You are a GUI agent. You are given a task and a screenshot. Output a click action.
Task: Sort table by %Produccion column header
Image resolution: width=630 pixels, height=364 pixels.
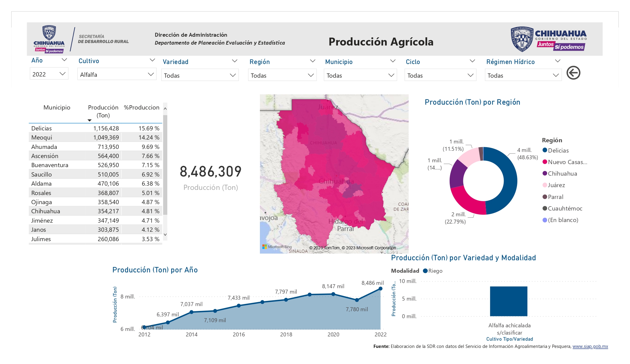pyautogui.click(x=141, y=107)
